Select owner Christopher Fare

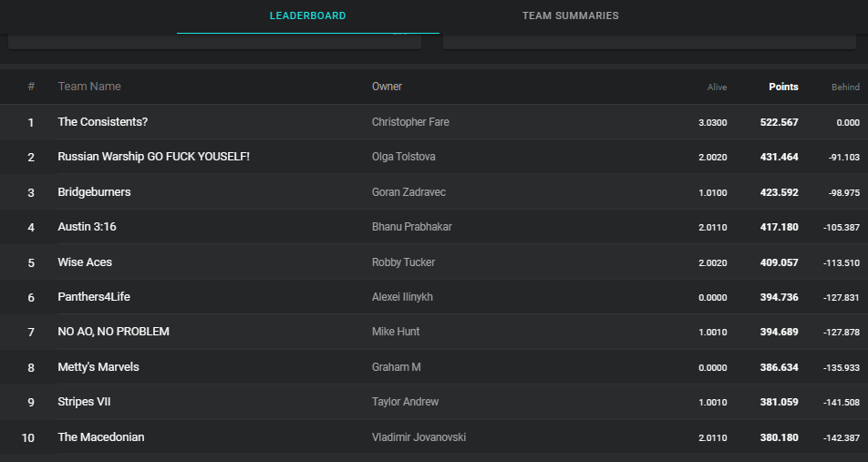(410, 122)
